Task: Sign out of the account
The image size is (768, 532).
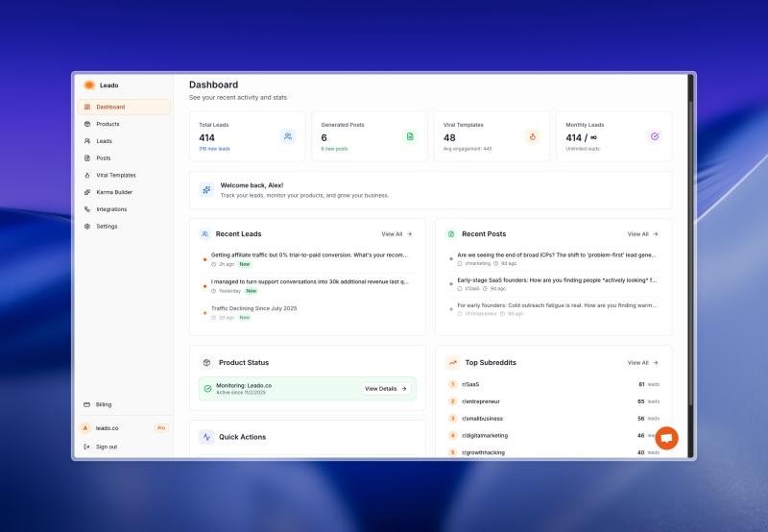Action: pyautogui.click(x=106, y=447)
